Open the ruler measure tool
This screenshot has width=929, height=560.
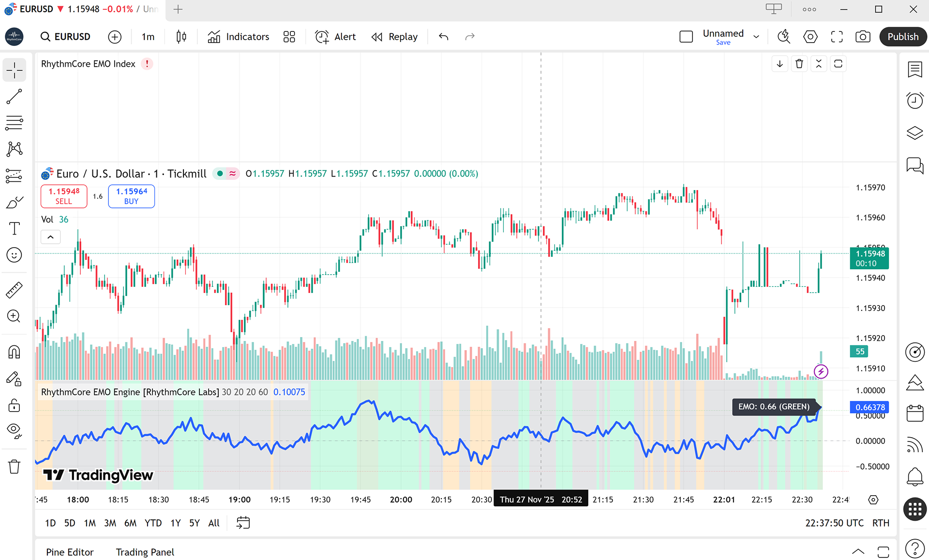(x=14, y=290)
